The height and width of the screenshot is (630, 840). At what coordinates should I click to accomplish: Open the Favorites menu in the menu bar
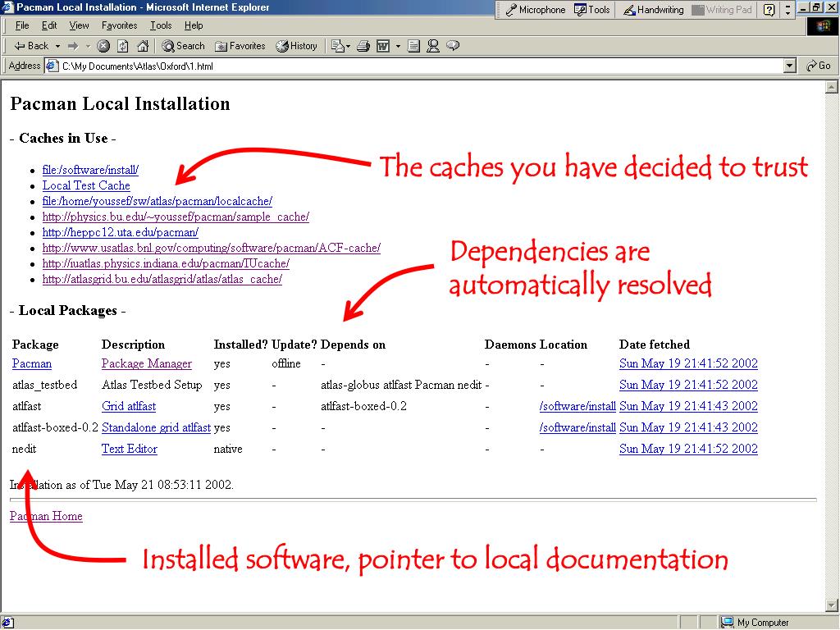120,25
